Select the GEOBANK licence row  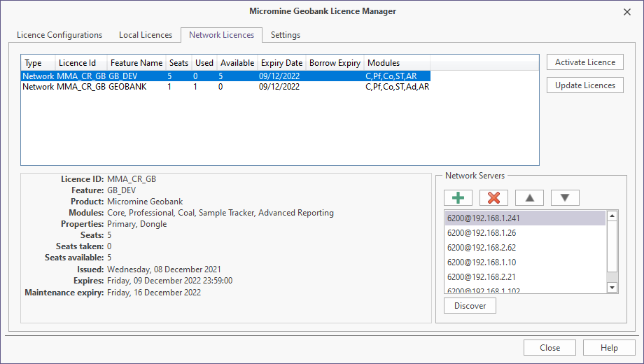click(x=225, y=87)
